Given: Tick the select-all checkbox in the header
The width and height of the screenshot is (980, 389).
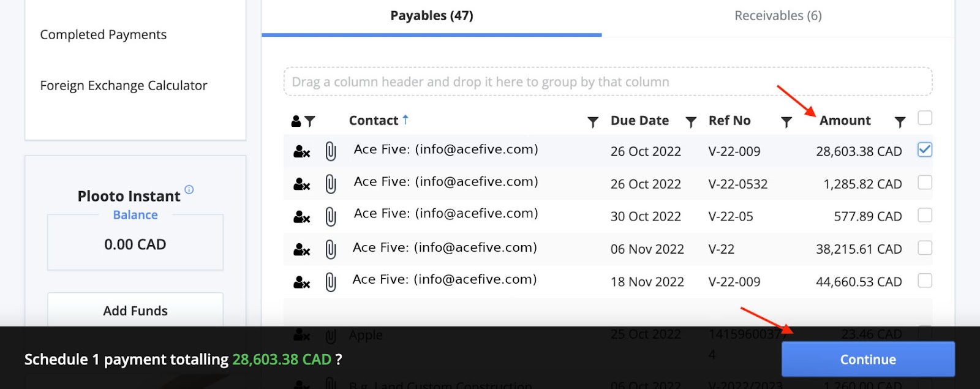Looking at the screenshot, I should tap(925, 118).
